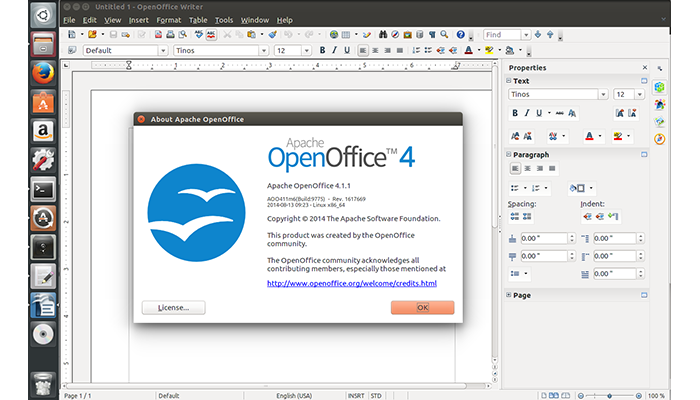Open sidebar font color picker dropdown
700x400 pixels.
click(600, 136)
